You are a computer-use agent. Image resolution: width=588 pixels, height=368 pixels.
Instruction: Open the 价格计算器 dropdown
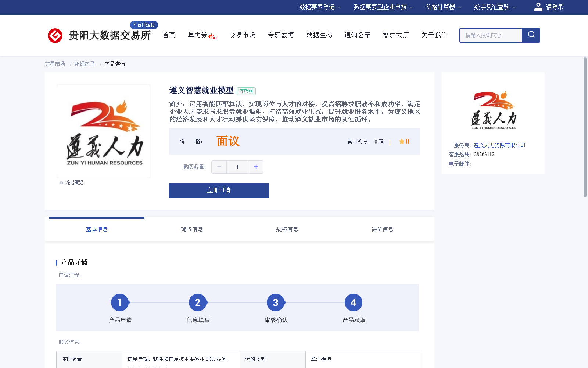point(443,7)
